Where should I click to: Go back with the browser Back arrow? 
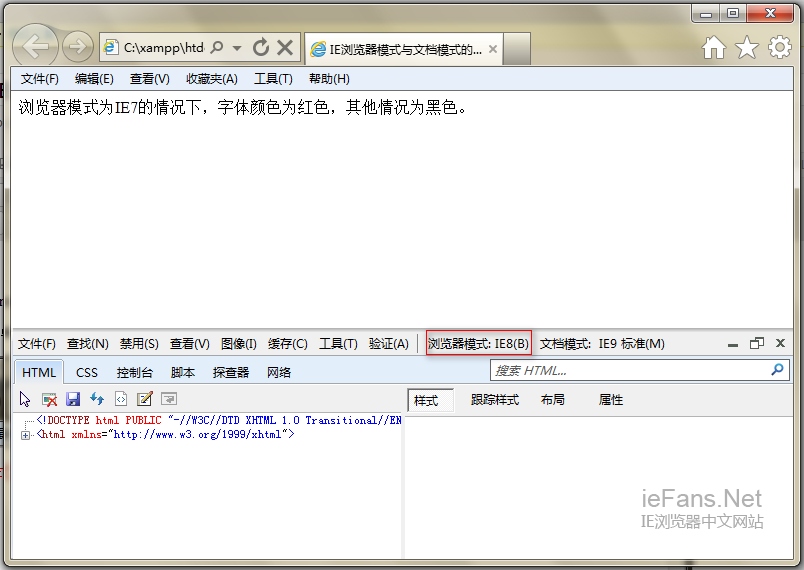click(35, 47)
